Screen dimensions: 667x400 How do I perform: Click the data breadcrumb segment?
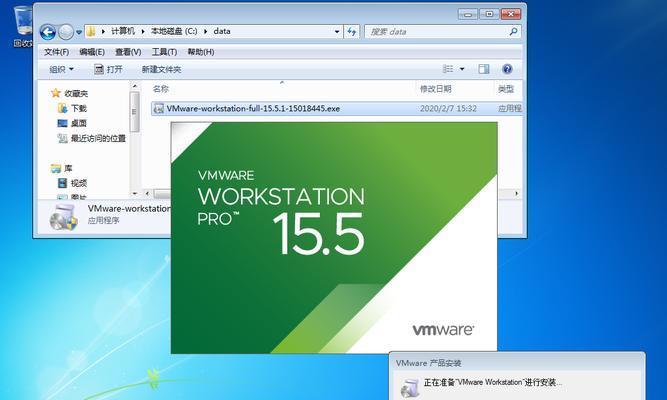222,31
